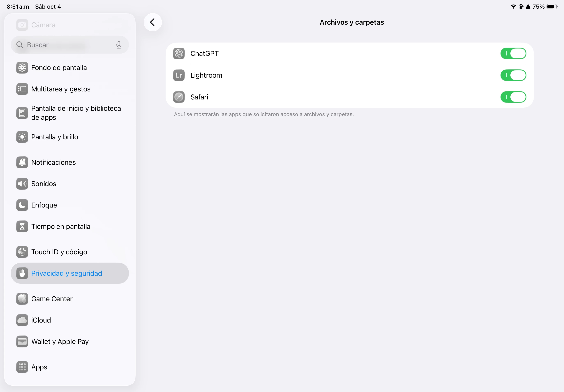Select Privacidad y seguridad
The width and height of the screenshot is (564, 392).
click(x=67, y=273)
